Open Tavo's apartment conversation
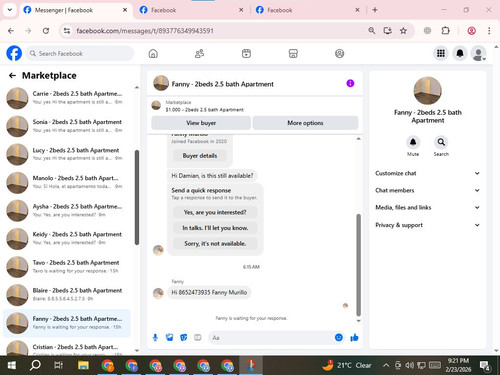Image resolution: width=500 pixels, height=375 pixels. click(67, 267)
